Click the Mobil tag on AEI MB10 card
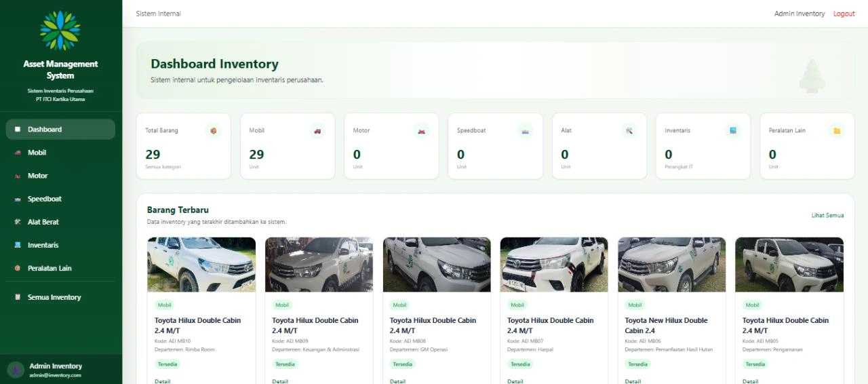Image resolution: width=868 pixels, height=384 pixels. point(165,305)
